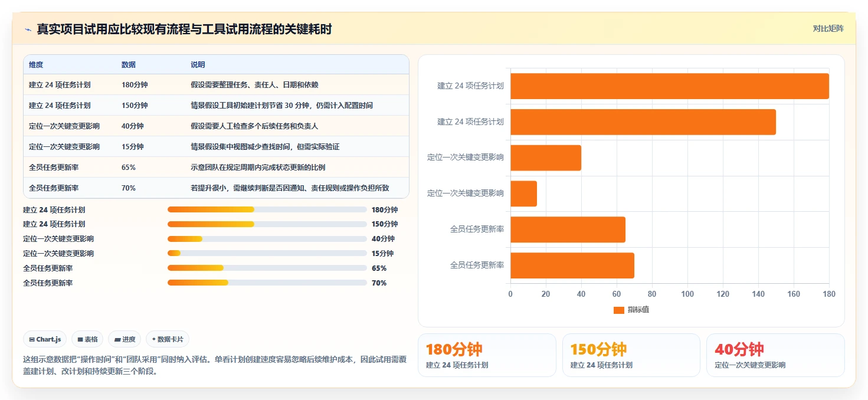Click the chart bar reaching 65
The height and width of the screenshot is (400, 868).
(568, 229)
